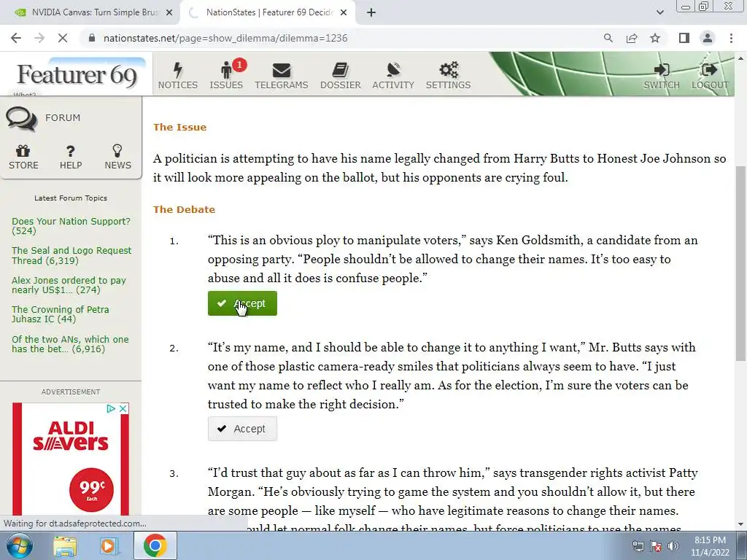Open the tab search chevron
747x560 pixels.
pyautogui.click(x=659, y=12)
